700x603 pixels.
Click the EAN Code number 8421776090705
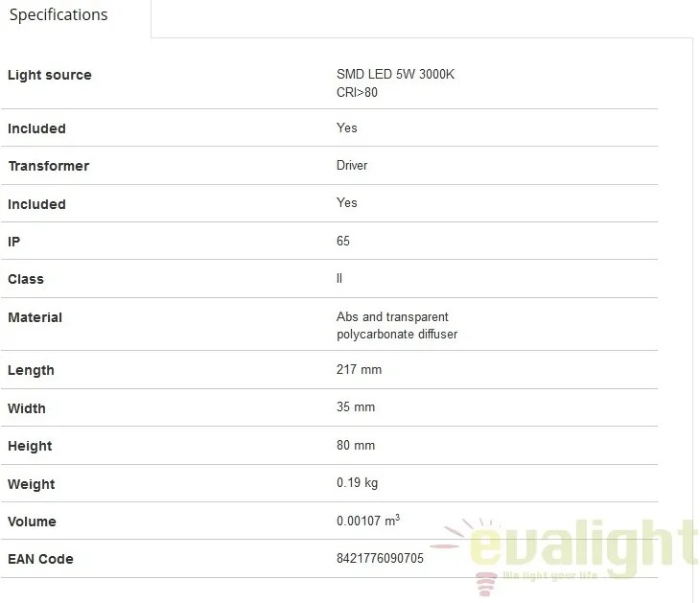coord(380,558)
